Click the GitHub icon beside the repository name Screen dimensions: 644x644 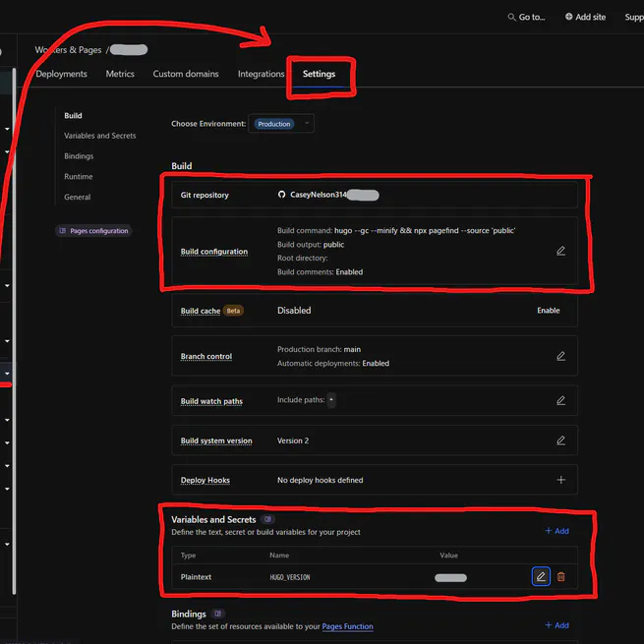click(282, 195)
